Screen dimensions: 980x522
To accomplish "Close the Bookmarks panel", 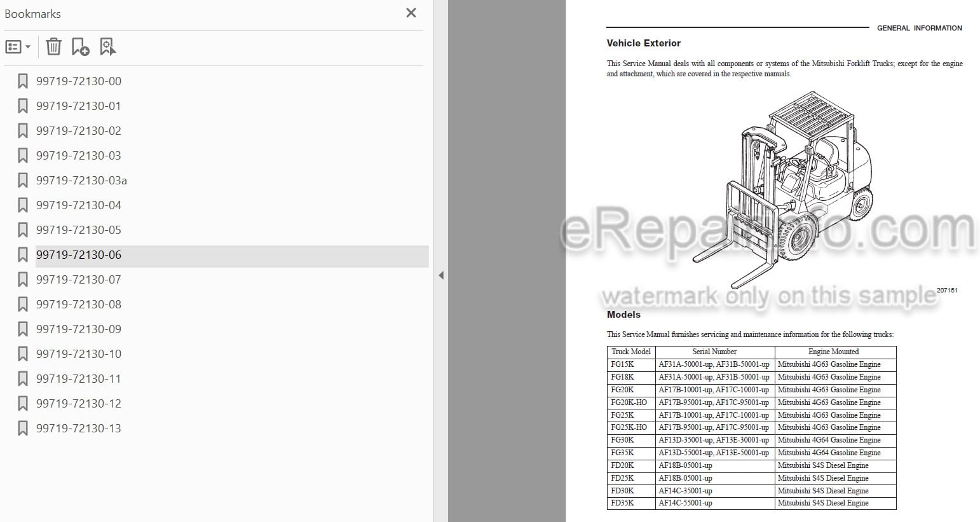I will tap(411, 13).
